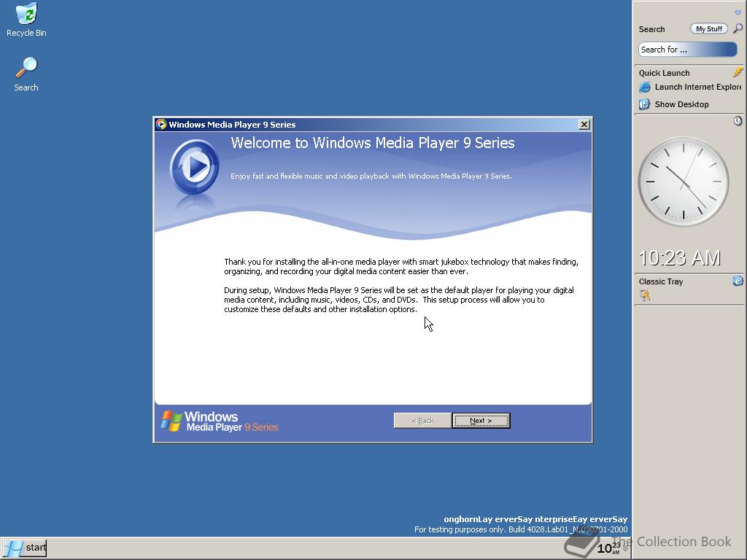
Task: Click the blue play logo in setup dialog
Action: point(194,167)
